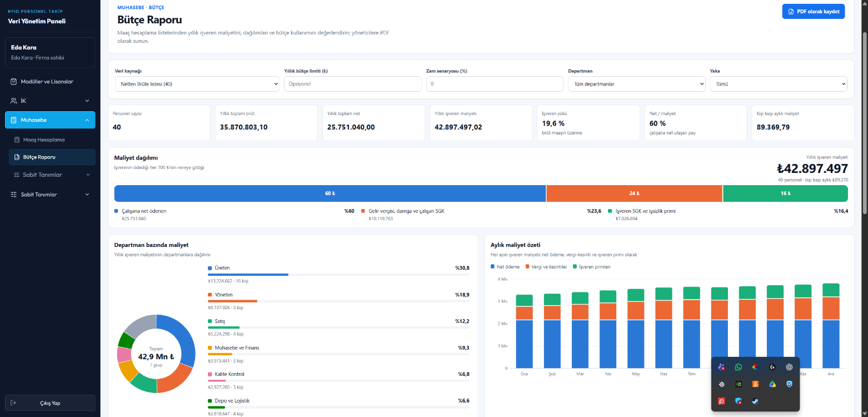The width and height of the screenshot is (868, 417).
Task: Collapse the Muhasebe section chevron
Action: coord(87,120)
